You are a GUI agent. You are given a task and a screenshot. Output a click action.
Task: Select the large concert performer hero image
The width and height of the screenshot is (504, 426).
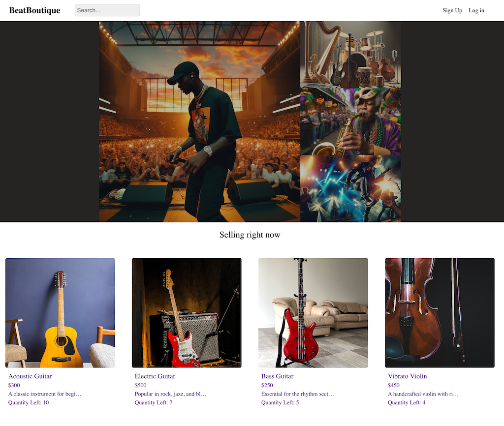[200, 122]
